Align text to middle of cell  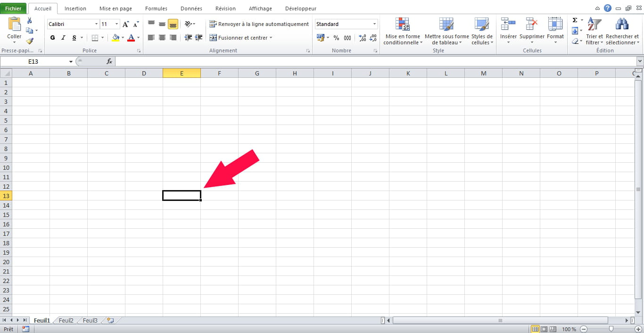162,24
